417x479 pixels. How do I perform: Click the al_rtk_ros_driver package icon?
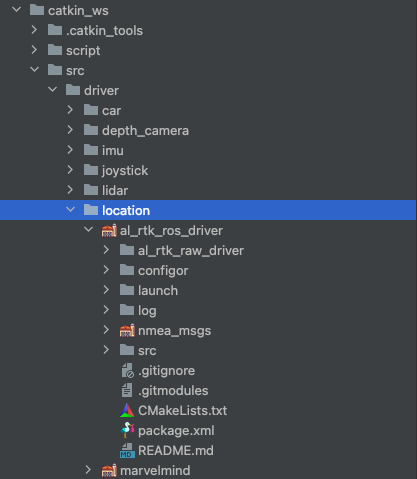[109, 230]
